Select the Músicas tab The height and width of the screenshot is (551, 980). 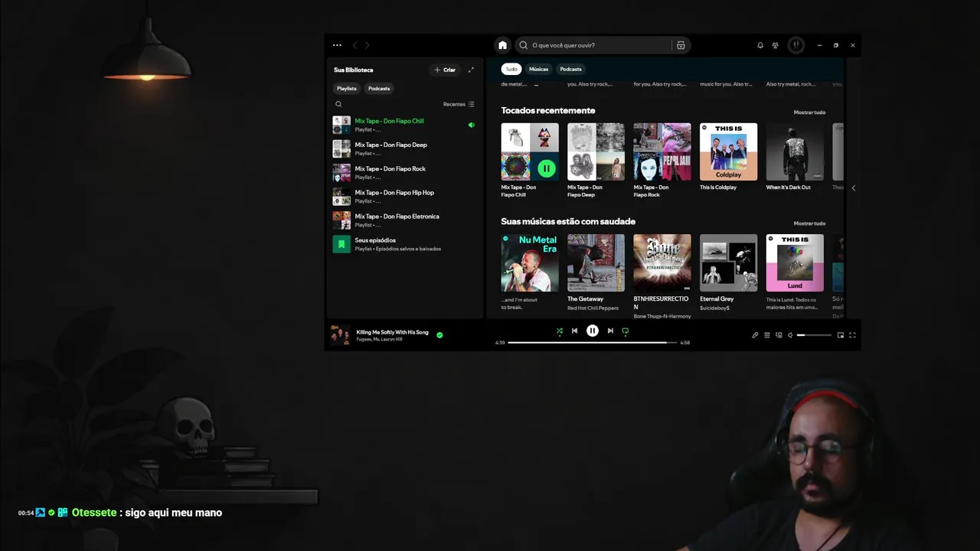pos(538,69)
